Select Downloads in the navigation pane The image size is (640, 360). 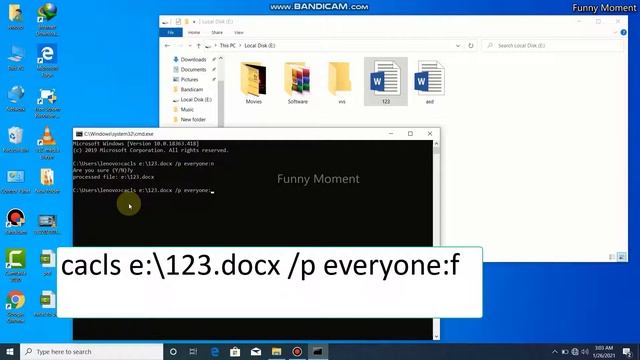tap(193, 60)
